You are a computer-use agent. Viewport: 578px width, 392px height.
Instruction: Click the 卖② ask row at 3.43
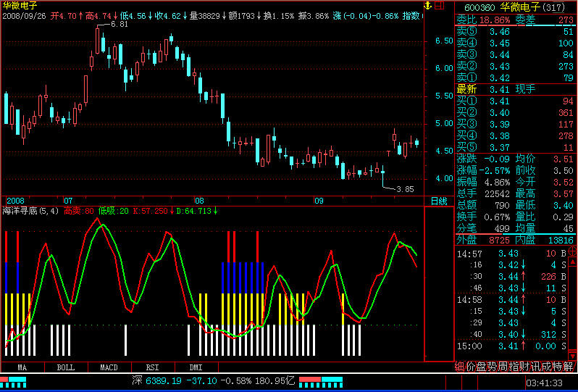click(x=515, y=67)
